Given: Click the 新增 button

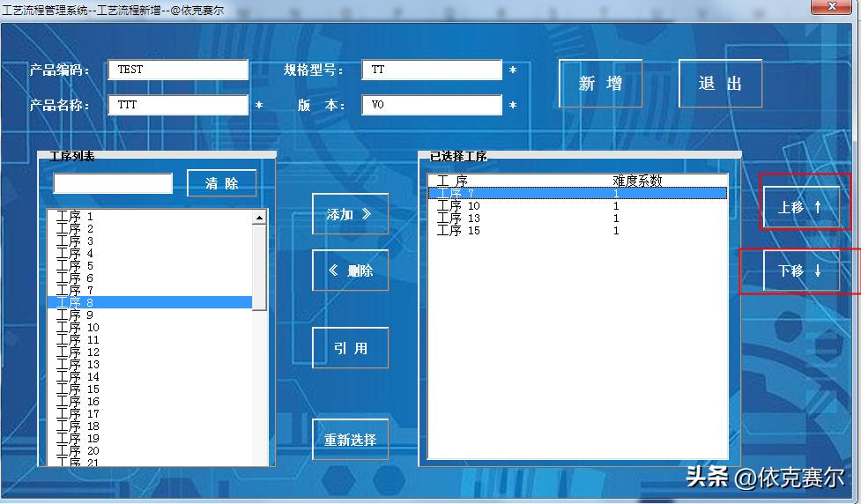Looking at the screenshot, I should point(601,84).
